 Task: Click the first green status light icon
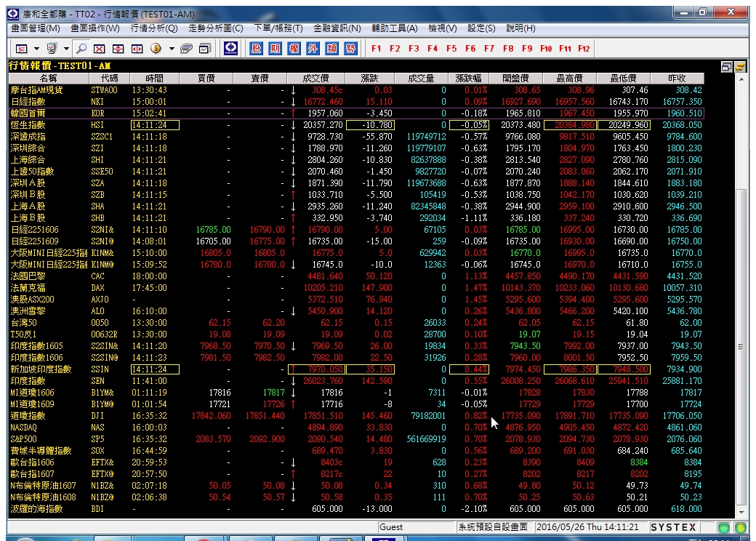coord(724,527)
